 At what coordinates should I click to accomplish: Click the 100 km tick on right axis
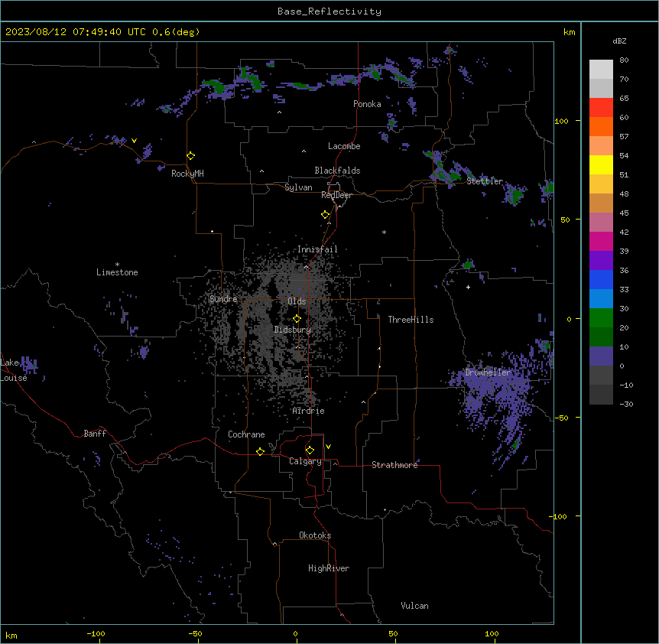[561, 121]
